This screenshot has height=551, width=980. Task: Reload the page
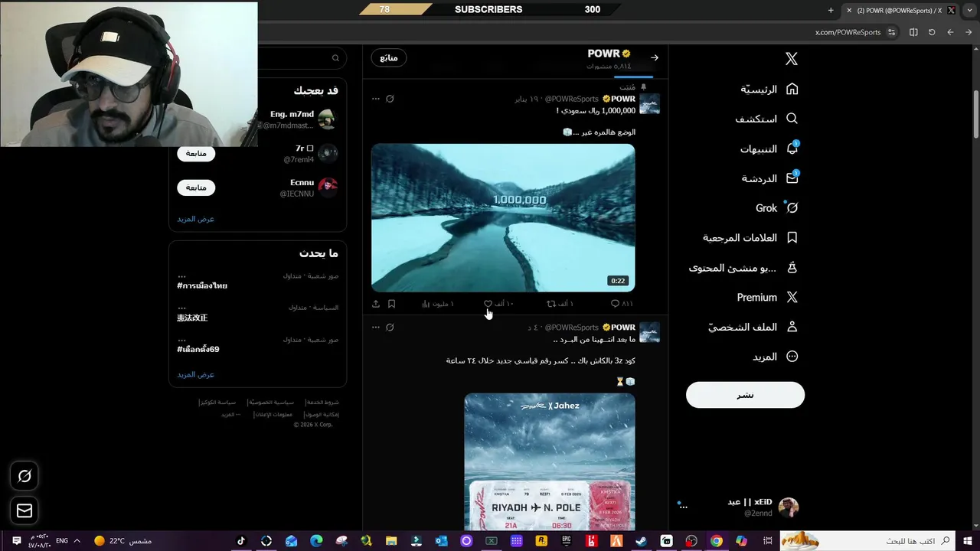[x=932, y=32]
